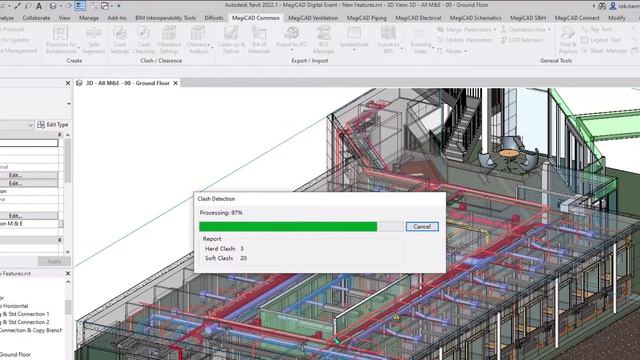Click LOD Selection
The width and height of the screenshot is (640, 360).
click(x=522, y=40)
